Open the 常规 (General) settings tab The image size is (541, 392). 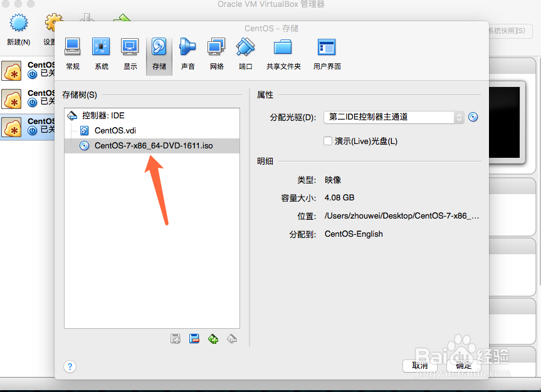pos(73,54)
